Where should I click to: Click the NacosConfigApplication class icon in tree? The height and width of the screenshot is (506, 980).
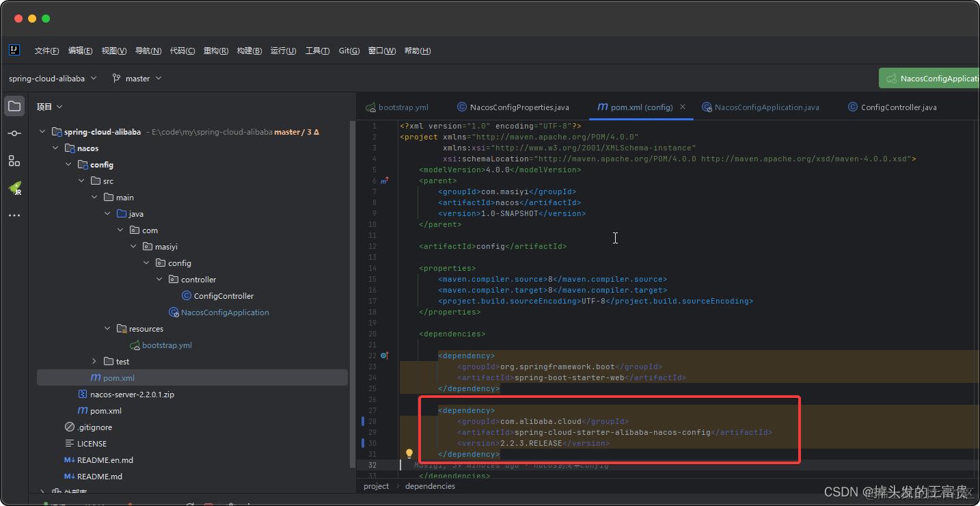coord(174,312)
